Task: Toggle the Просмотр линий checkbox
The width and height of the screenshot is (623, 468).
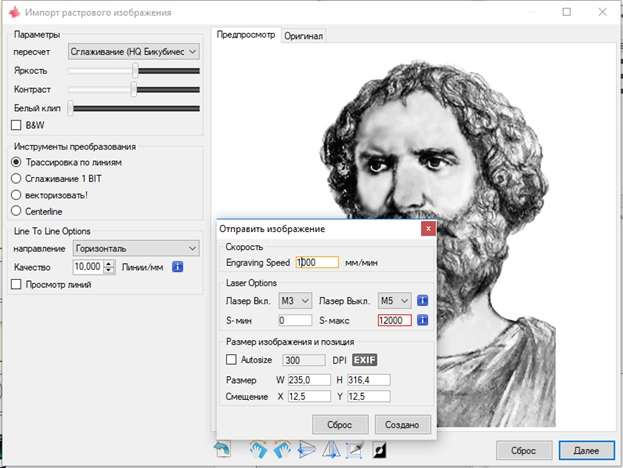Action: (16, 284)
